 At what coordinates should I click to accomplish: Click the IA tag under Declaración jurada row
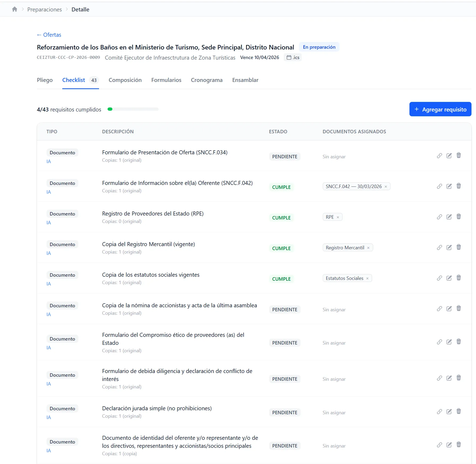pos(49,417)
